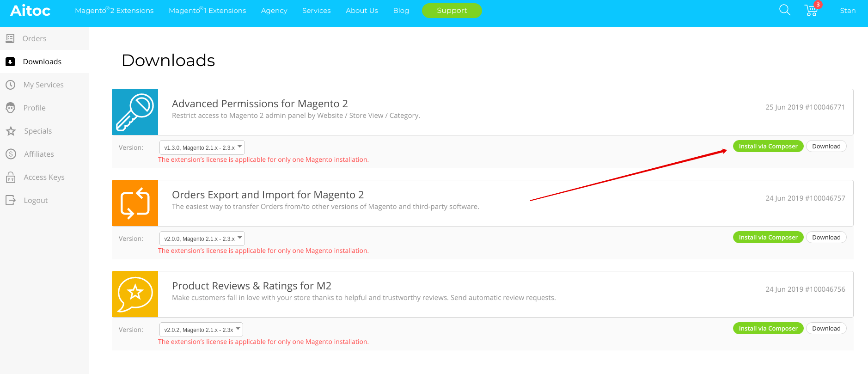The image size is (868, 374).
Task: Open About Us in top navigation
Action: coord(362,10)
